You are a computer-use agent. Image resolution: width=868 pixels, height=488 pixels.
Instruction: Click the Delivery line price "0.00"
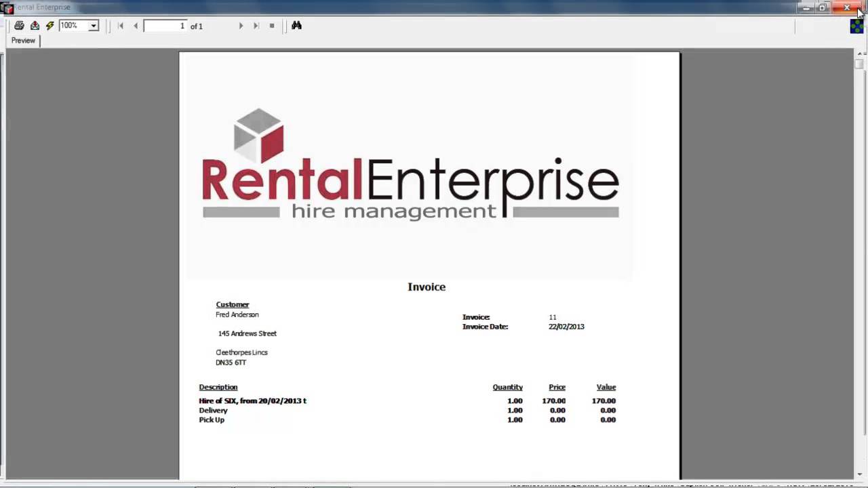click(557, 411)
